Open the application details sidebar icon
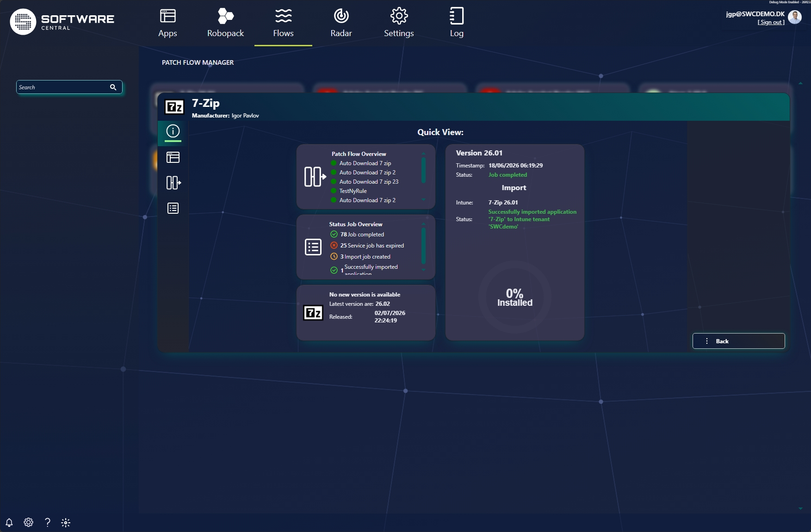The width and height of the screenshot is (811, 532). [x=173, y=157]
